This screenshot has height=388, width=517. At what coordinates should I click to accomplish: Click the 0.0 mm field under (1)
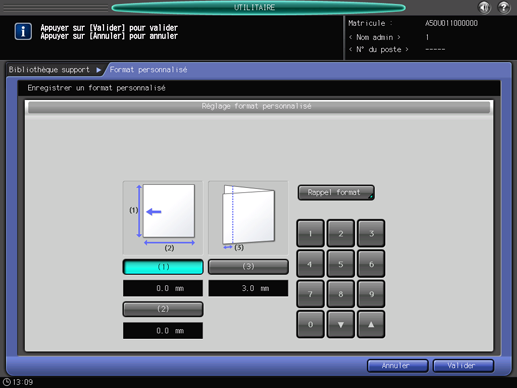[x=163, y=288]
